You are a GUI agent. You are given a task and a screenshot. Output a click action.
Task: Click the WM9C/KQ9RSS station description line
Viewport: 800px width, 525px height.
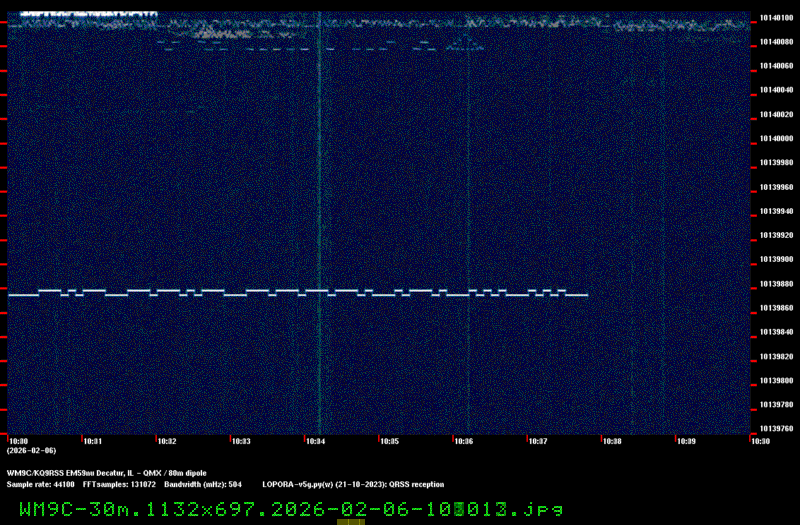107,473
